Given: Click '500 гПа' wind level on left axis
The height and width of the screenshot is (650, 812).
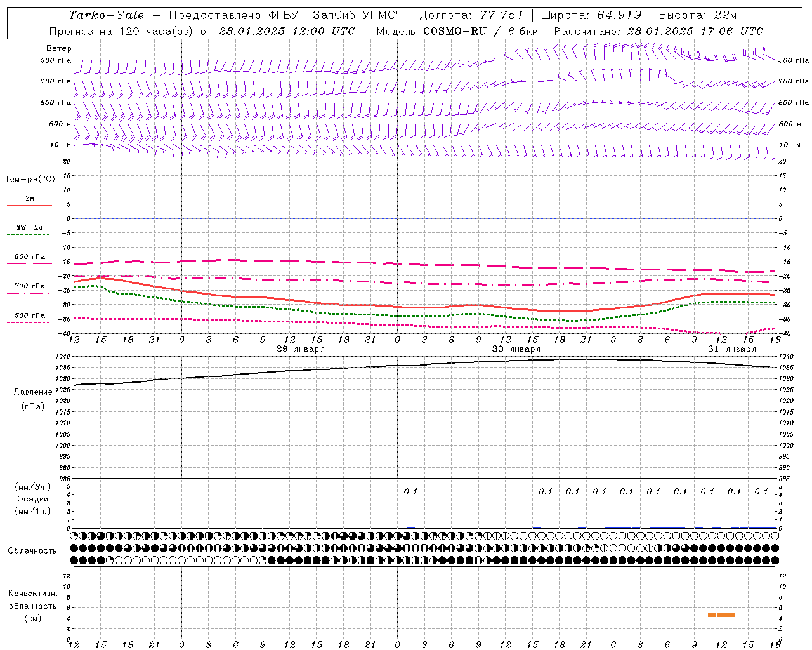Looking at the screenshot, I should point(56,61).
